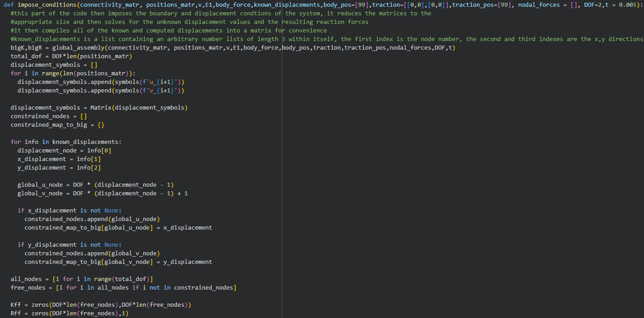Click the comment starting '#this part of the code'
The height and width of the screenshot is (318, 644).
[221, 14]
